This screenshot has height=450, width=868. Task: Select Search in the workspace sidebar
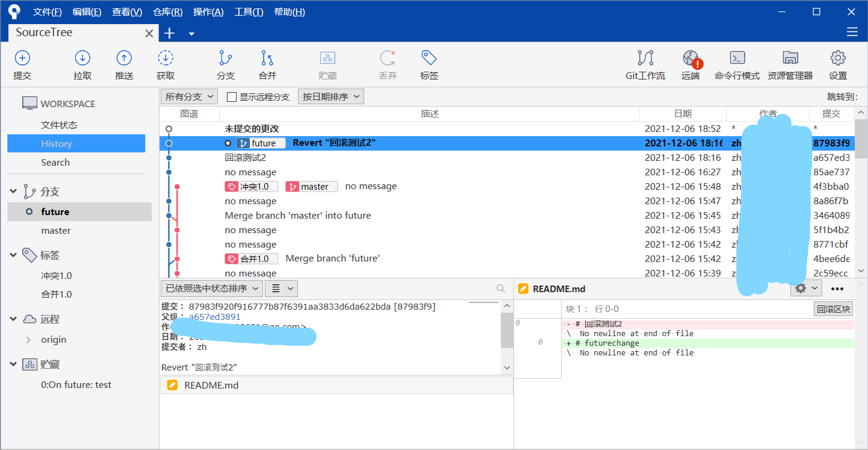click(55, 162)
